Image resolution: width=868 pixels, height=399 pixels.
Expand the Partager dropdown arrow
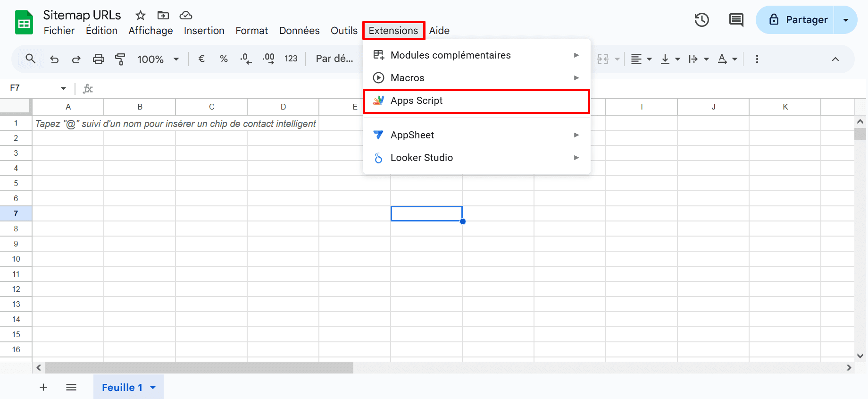(x=845, y=20)
